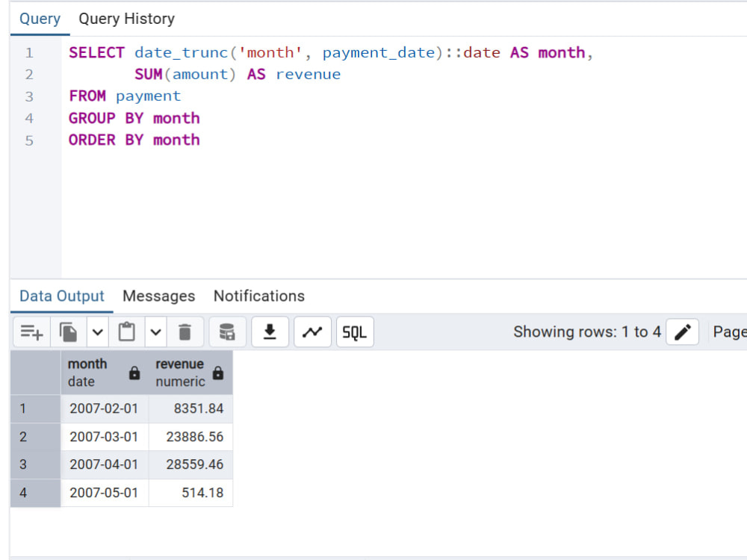Image resolution: width=747 pixels, height=560 pixels.
Task: Select the cell 514.18
Action: [190, 493]
